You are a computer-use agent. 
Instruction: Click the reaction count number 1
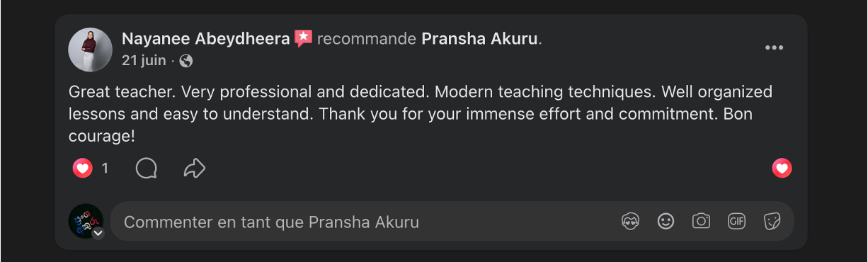point(105,169)
